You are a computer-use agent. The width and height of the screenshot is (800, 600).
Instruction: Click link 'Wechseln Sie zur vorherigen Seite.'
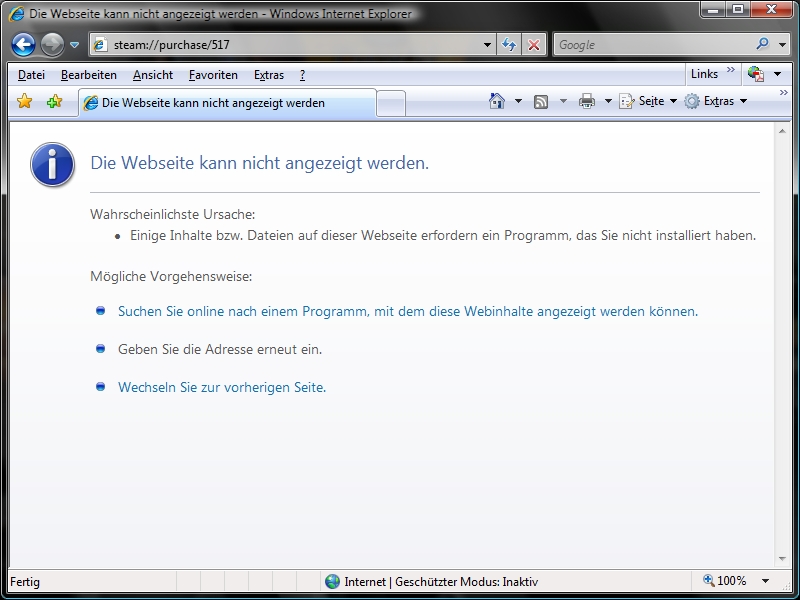click(x=222, y=387)
